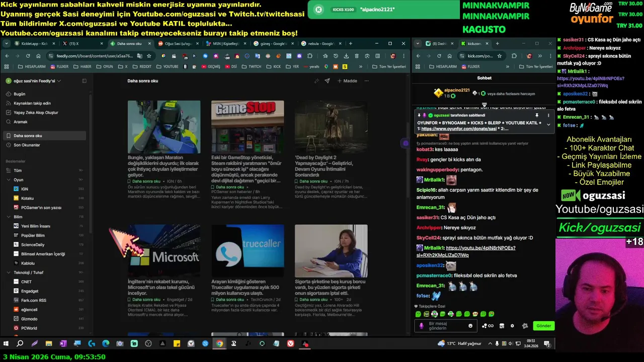
Task: Open the GameStop article thumbnail
Action: pos(248,127)
